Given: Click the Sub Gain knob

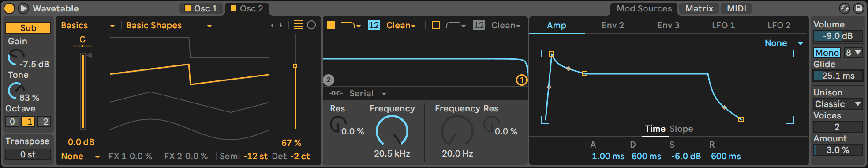Looking at the screenshot, I should (x=16, y=57).
